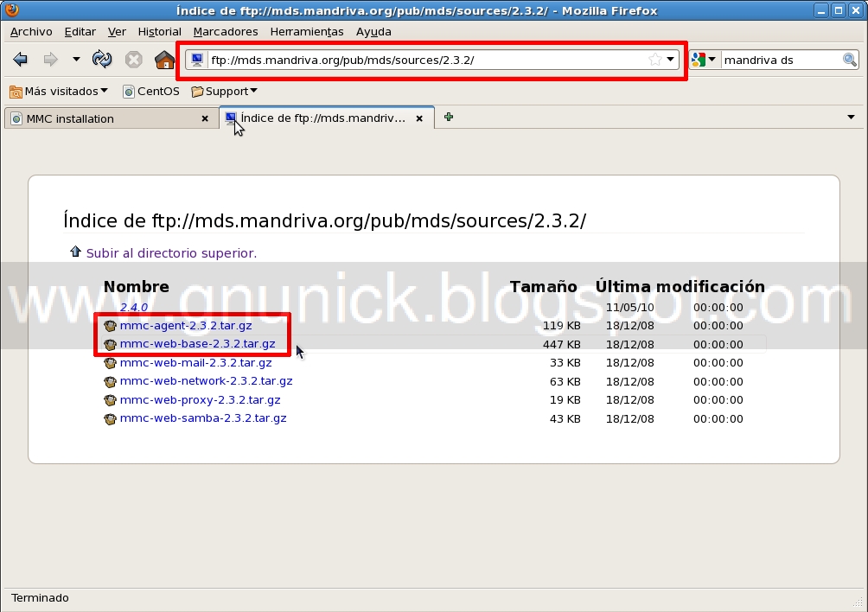
Task: Open the back/forward history dropdown arrow
Action: [76, 59]
